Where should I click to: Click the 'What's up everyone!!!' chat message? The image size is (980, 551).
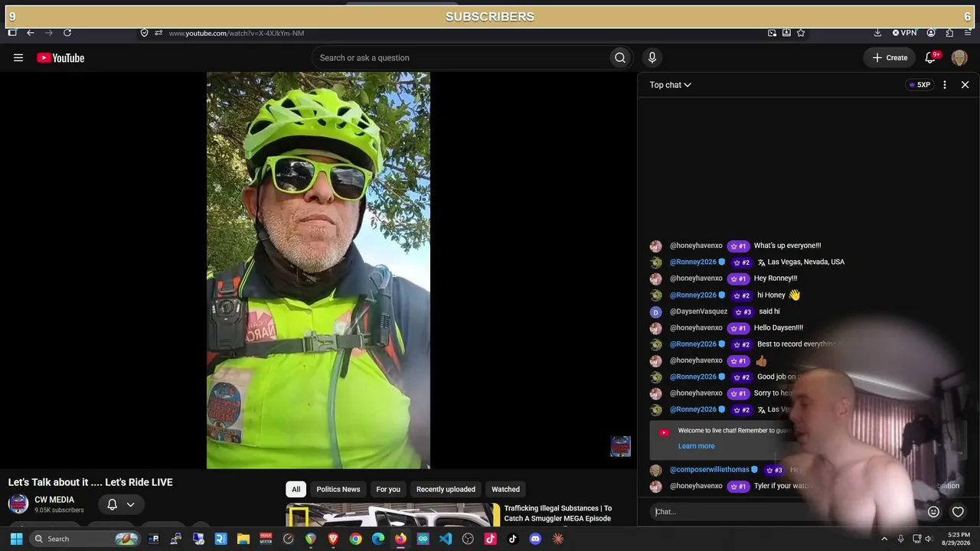tap(787, 246)
